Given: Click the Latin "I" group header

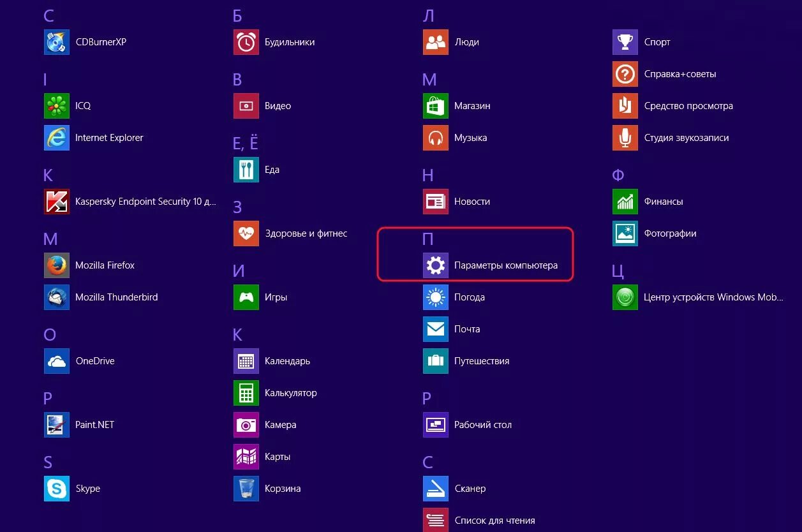Looking at the screenshot, I should (x=45, y=80).
